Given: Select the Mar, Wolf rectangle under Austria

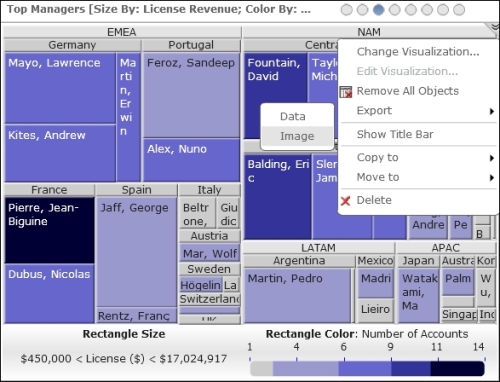Looking at the screenshot, I should click(209, 253).
